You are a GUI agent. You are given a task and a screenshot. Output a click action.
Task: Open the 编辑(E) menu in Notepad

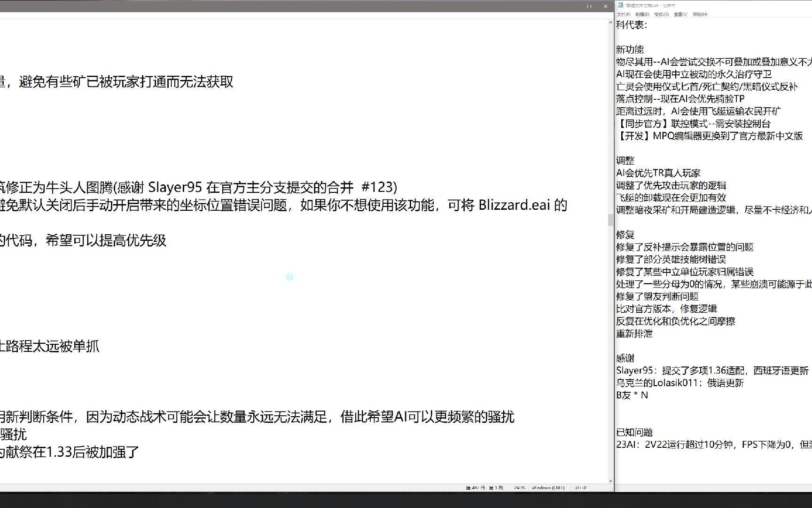[x=642, y=15]
